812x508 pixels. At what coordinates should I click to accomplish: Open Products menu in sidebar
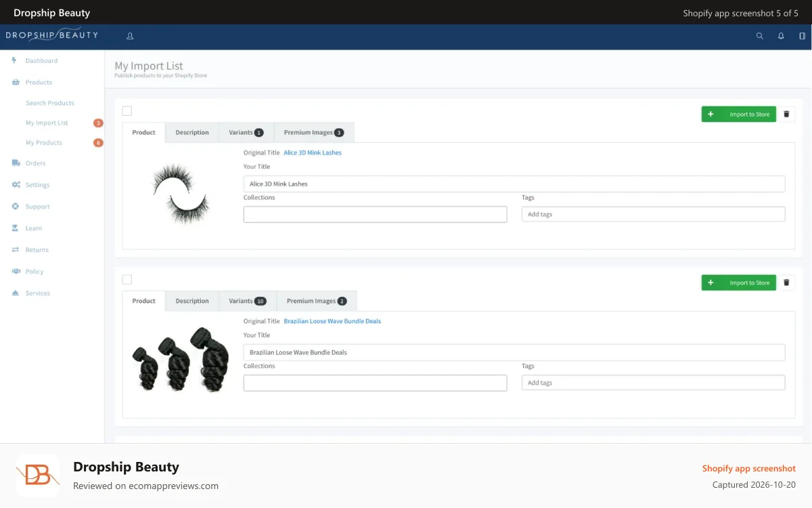[39, 83]
